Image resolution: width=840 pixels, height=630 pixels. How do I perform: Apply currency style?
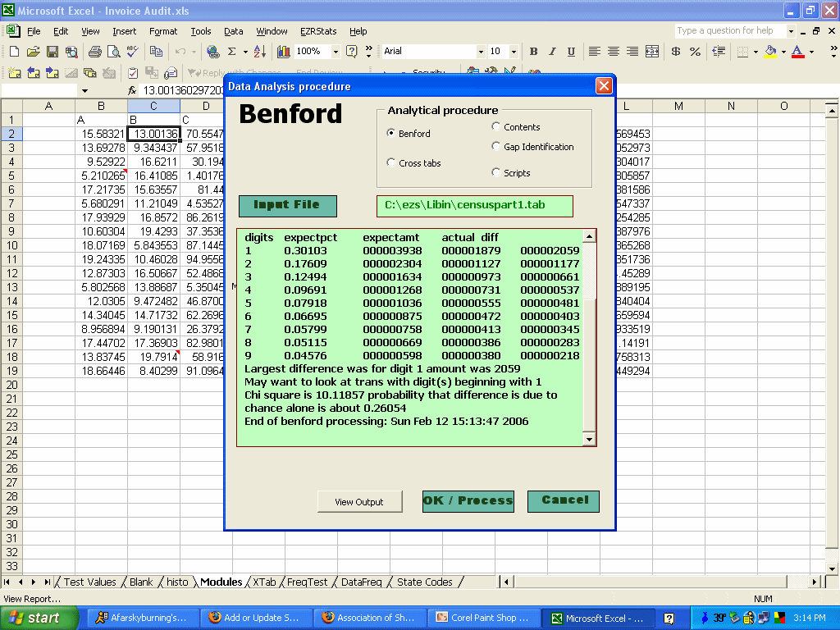(676, 52)
